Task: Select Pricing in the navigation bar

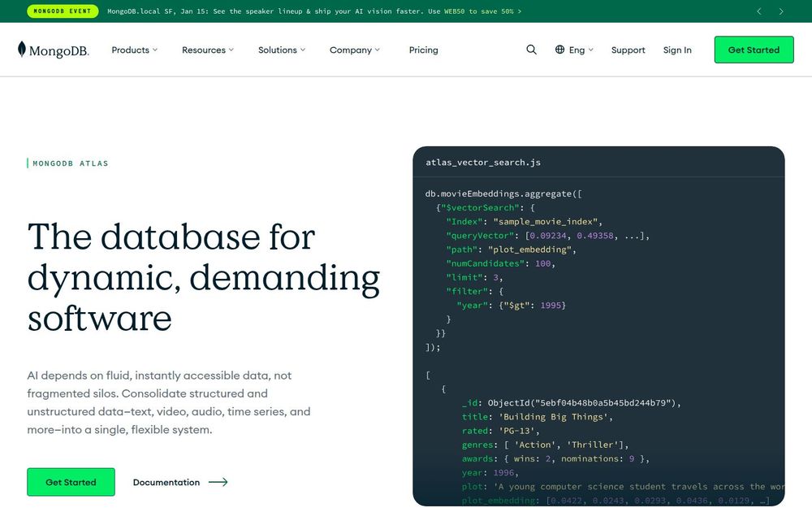Action: (423, 50)
